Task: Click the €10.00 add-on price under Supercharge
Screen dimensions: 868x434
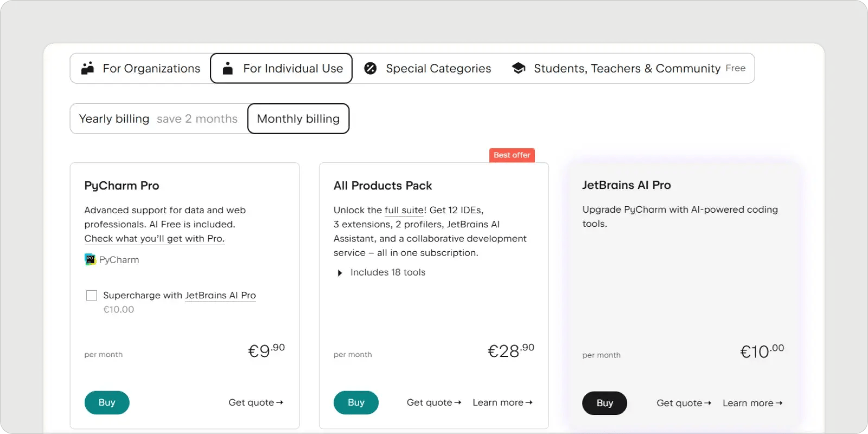Action: (x=119, y=310)
